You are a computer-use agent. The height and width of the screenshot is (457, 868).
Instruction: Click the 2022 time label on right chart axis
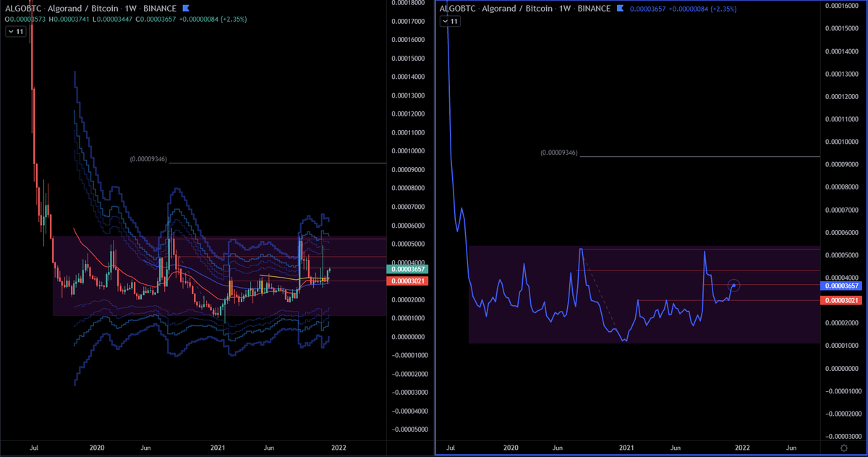click(x=741, y=448)
